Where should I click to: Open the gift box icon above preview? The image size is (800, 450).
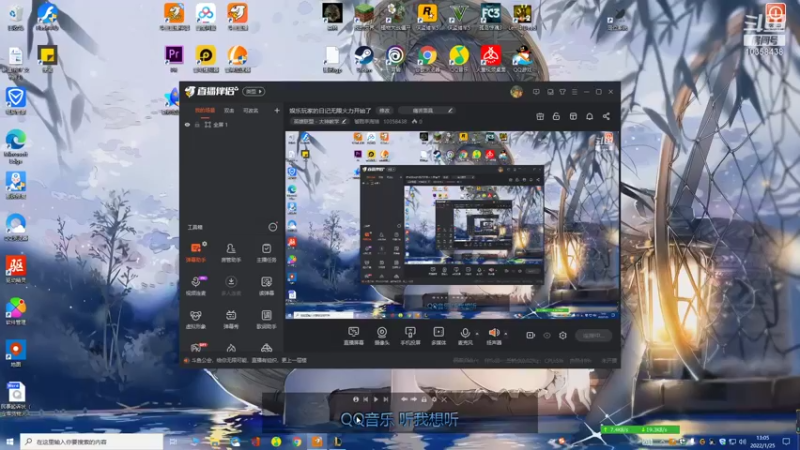pos(540,116)
